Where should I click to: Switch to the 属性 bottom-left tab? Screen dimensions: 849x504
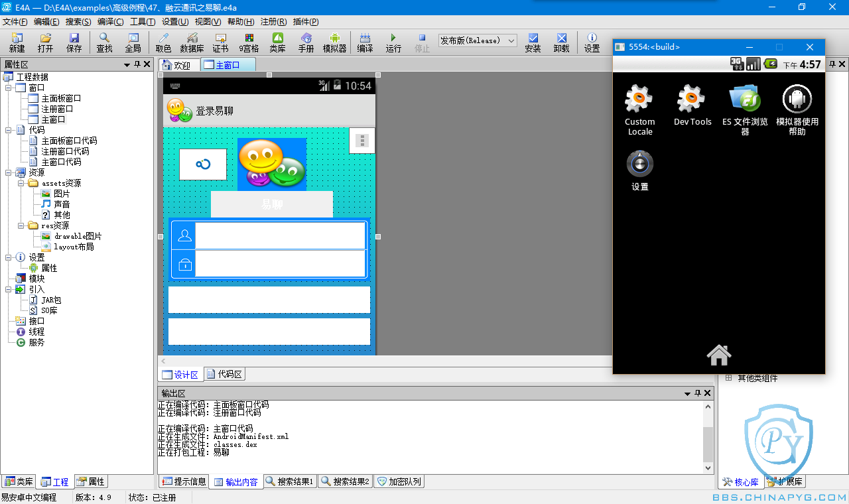point(90,481)
